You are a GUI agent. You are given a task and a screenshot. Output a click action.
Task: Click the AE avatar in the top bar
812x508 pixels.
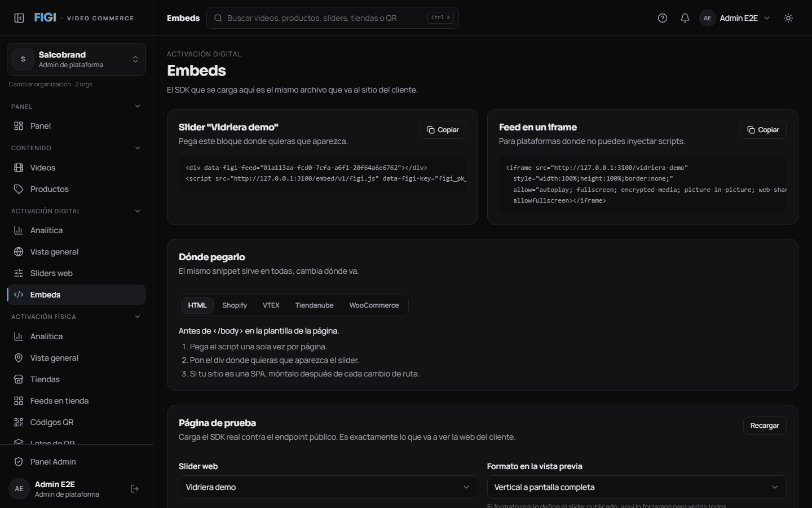tap(707, 18)
